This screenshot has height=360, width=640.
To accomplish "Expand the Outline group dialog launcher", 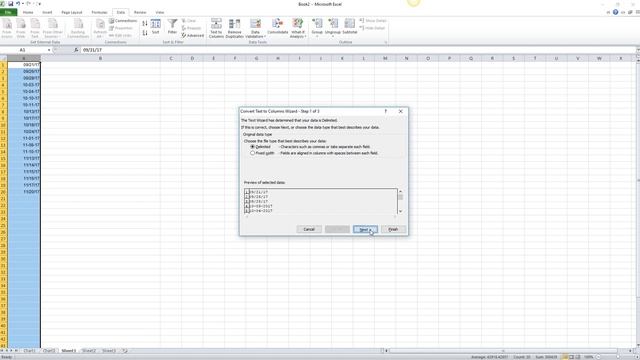I will pos(385,42).
